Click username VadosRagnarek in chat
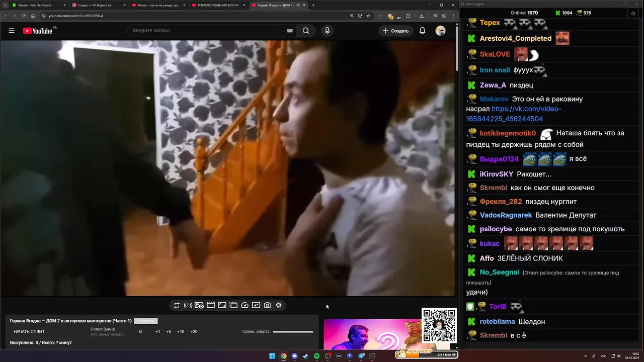 506,215
